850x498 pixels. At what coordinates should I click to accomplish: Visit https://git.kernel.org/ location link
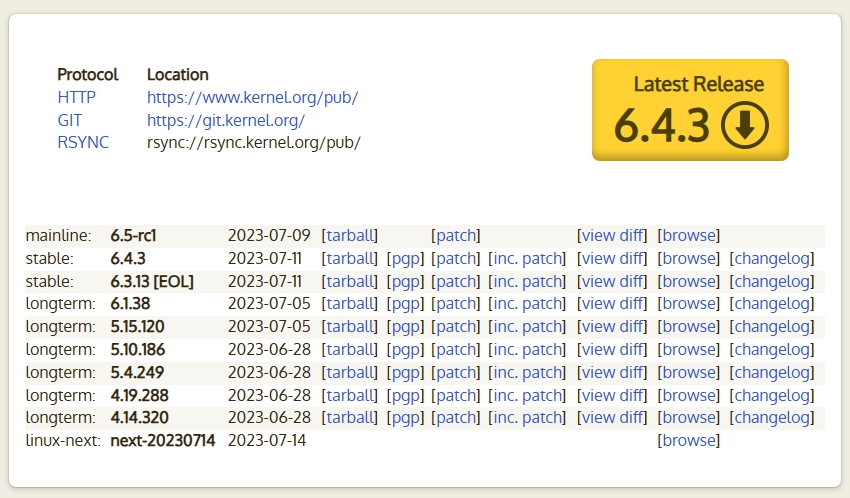[x=226, y=120]
